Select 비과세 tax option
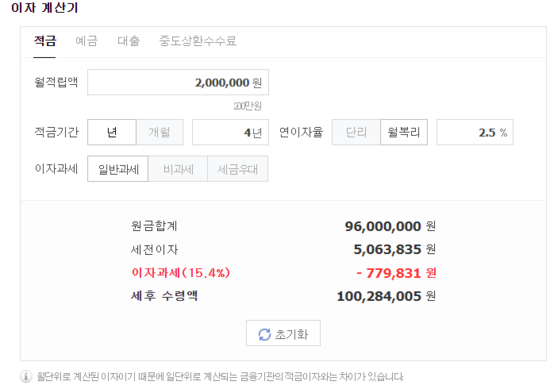Viewport: 550px width, 389px height. 178,169
